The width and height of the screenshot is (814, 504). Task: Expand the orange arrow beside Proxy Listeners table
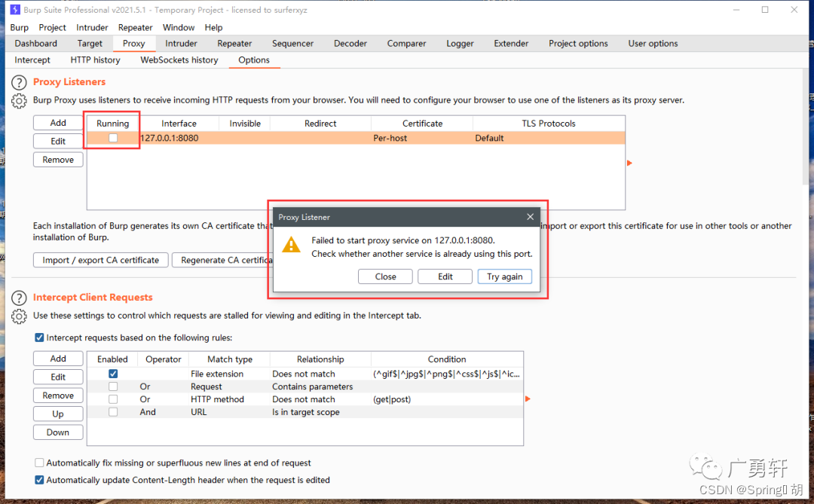(x=629, y=163)
